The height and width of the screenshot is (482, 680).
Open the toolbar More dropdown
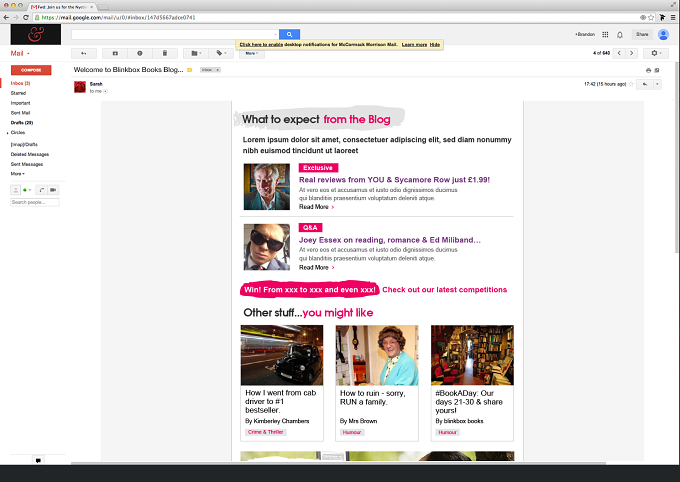252,53
